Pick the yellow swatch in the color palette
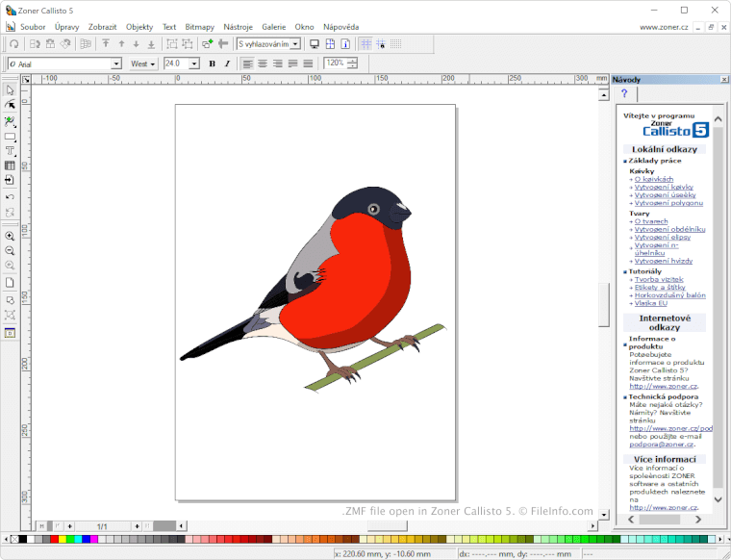The width and height of the screenshot is (731, 560). pos(63,540)
